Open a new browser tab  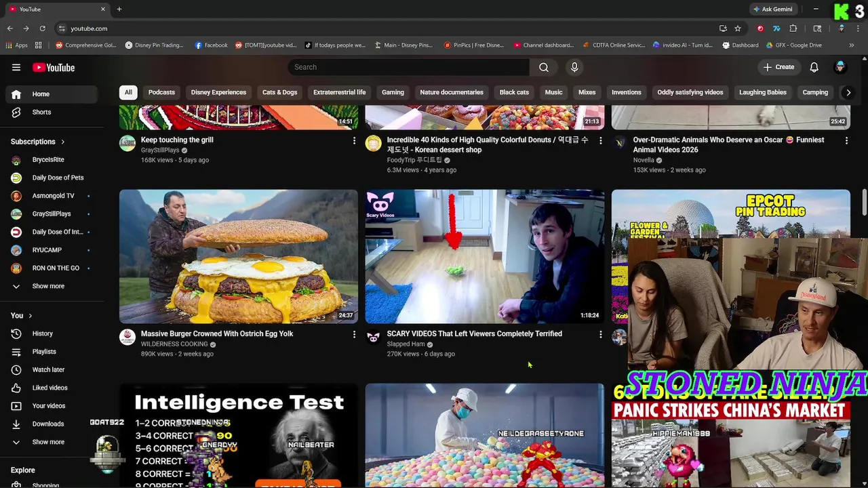[x=119, y=9]
